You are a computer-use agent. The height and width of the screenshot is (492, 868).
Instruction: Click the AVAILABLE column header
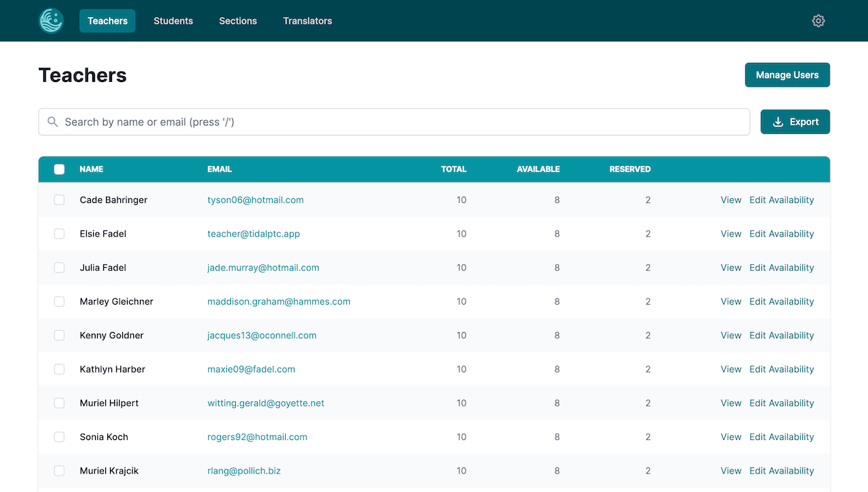(538, 169)
